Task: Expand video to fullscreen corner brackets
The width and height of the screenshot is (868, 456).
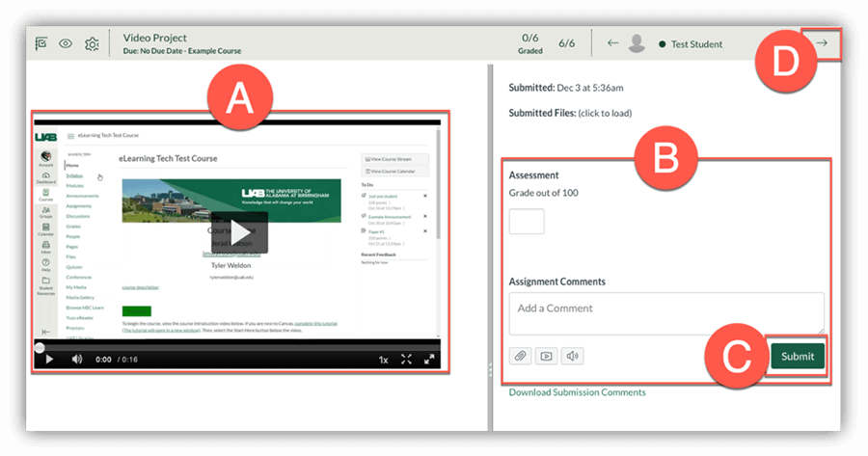Action: pos(406,360)
